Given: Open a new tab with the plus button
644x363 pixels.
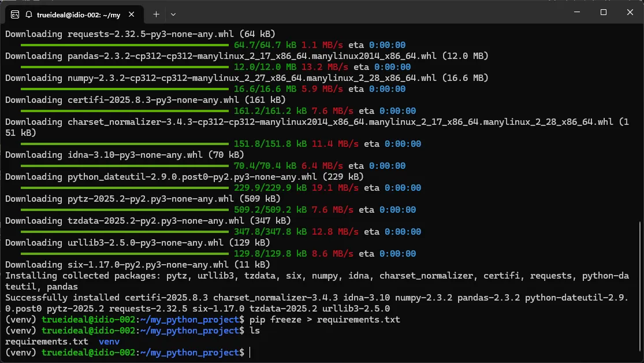Looking at the screenshot, I should click(x=156, y=13).
